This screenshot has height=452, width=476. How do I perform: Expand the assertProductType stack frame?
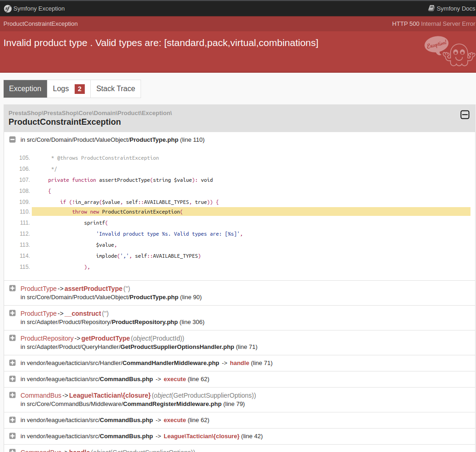coord(12,288)
